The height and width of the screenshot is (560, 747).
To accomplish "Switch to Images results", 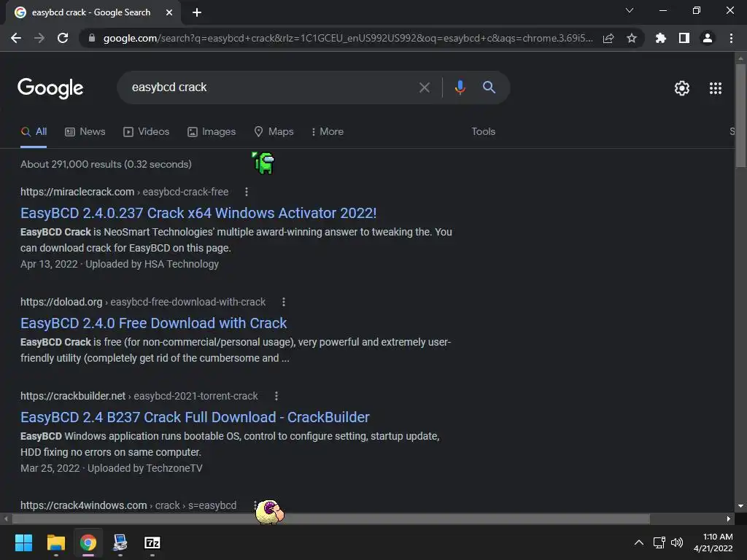I will [212, 131].
